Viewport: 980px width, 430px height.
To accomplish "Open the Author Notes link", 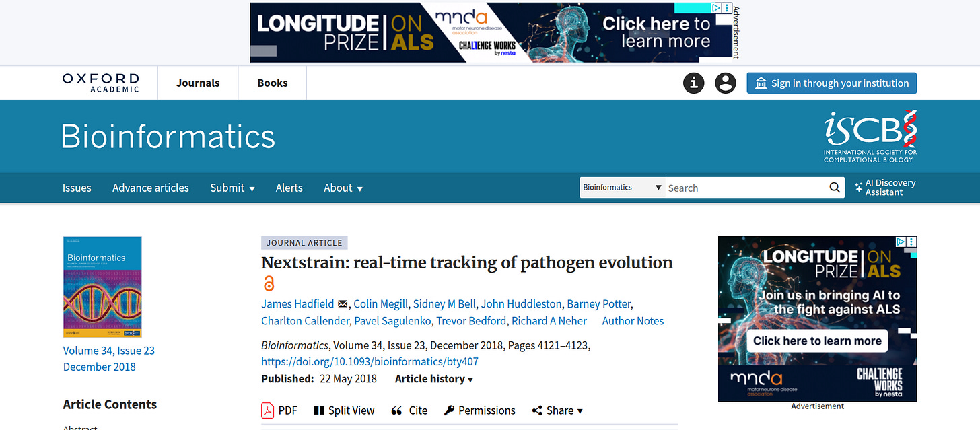I will point(633,321).
